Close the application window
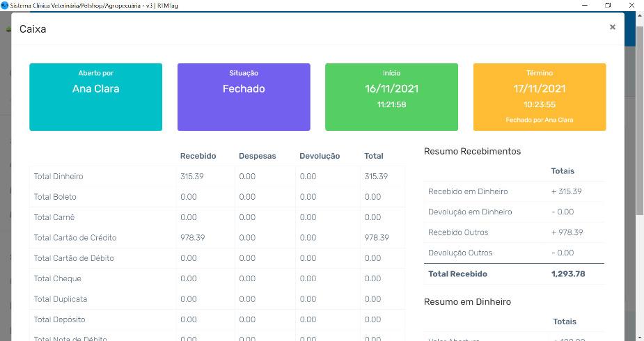Screen dimensions: 644x341 pos(632,5)
